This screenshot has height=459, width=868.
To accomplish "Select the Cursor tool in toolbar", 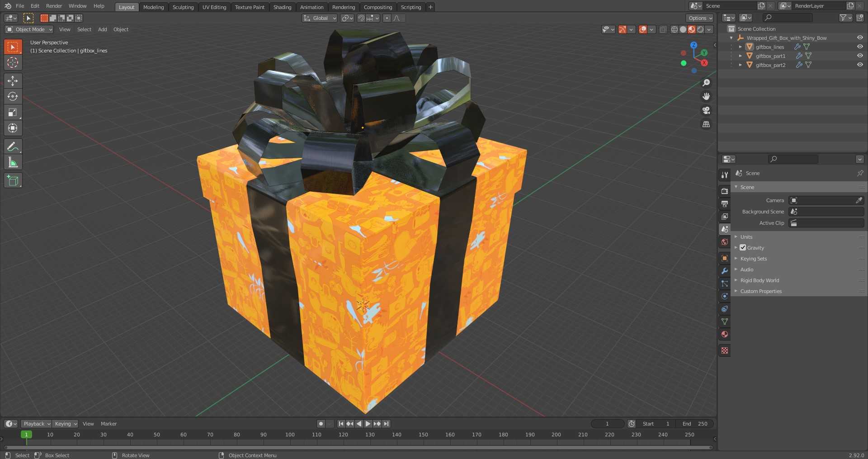I will tap(13, 62).
